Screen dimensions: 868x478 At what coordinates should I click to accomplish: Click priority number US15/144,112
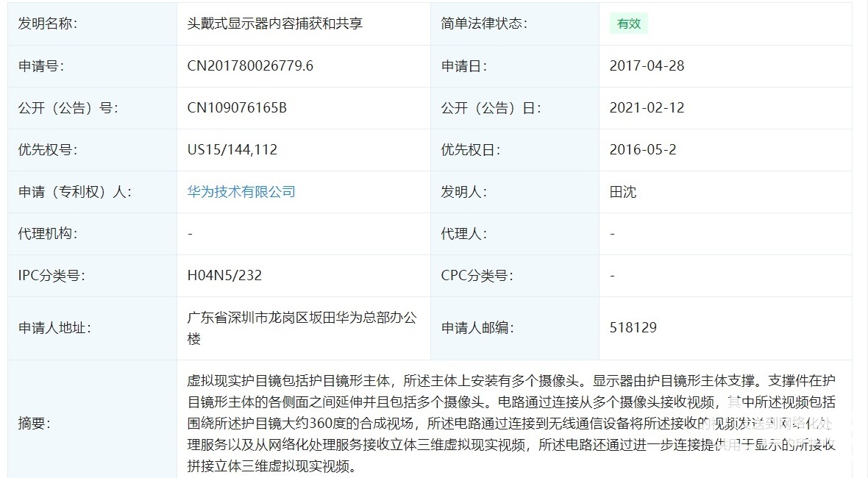pos(232,150)
